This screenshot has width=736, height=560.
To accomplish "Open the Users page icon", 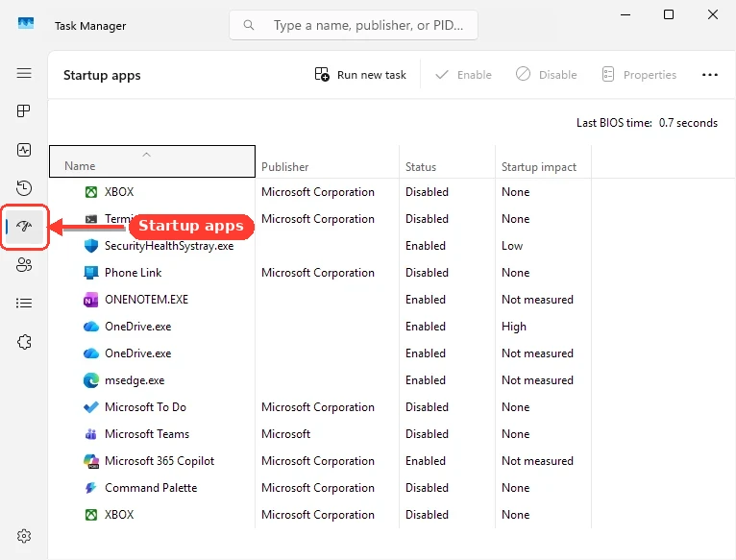I will pos(24,265).
